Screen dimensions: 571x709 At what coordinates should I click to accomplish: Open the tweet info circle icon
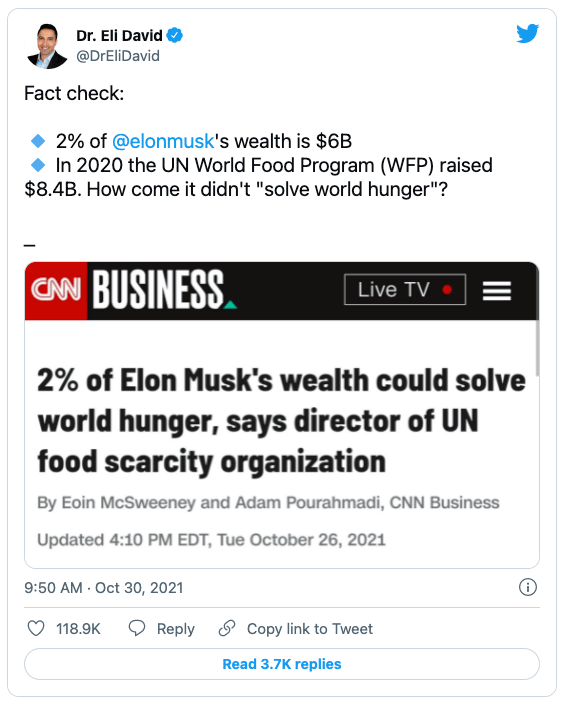pos(528,587)
